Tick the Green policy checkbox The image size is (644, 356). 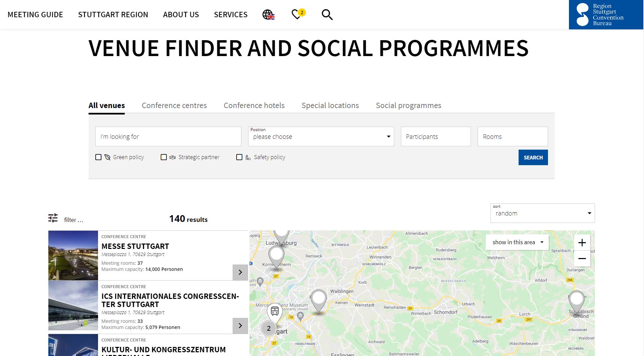tap(98, 157)
